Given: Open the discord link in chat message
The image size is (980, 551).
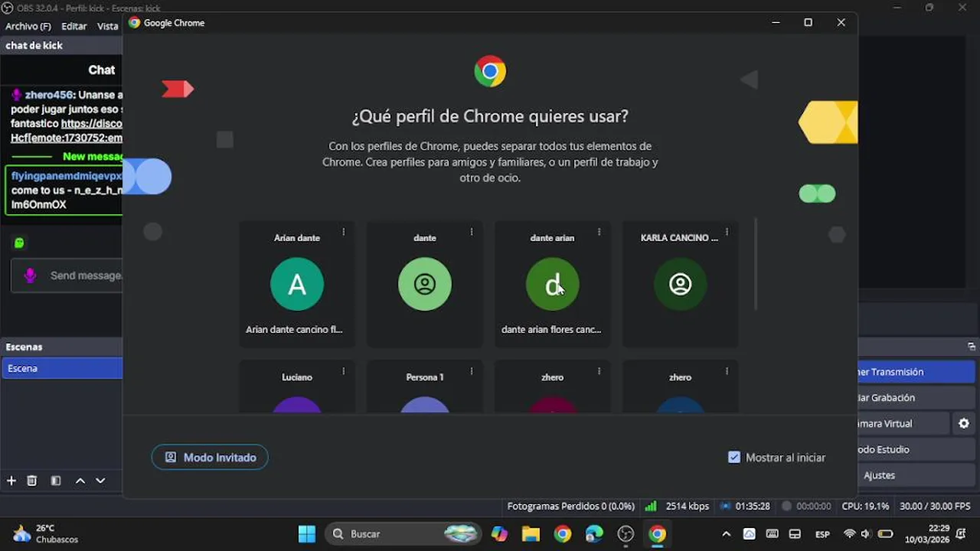Looking at the screenshot, I should coord(91,123).
